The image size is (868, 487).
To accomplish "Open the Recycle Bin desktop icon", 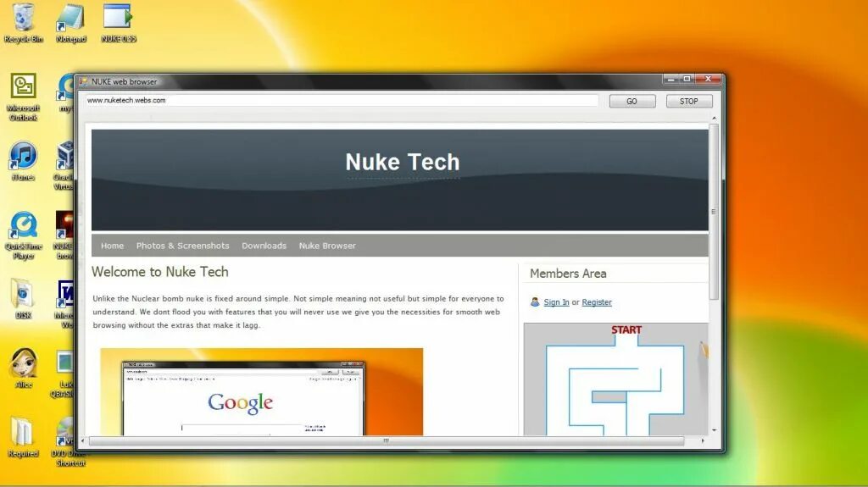I will click(23, 23).
